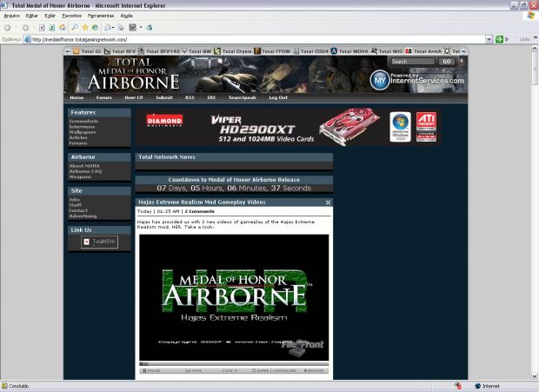Click the Messenger toolbar icon
The image size is (539, 392).
click(150, 28)
